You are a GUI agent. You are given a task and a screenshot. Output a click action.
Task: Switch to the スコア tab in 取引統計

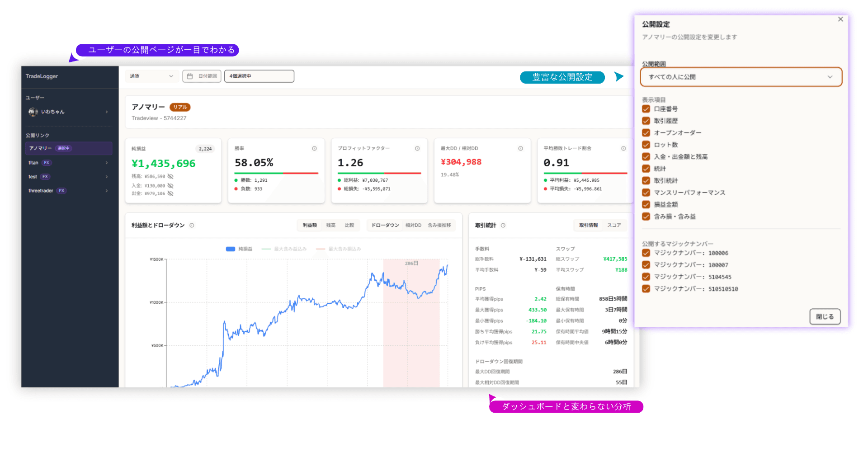point(613,225)
